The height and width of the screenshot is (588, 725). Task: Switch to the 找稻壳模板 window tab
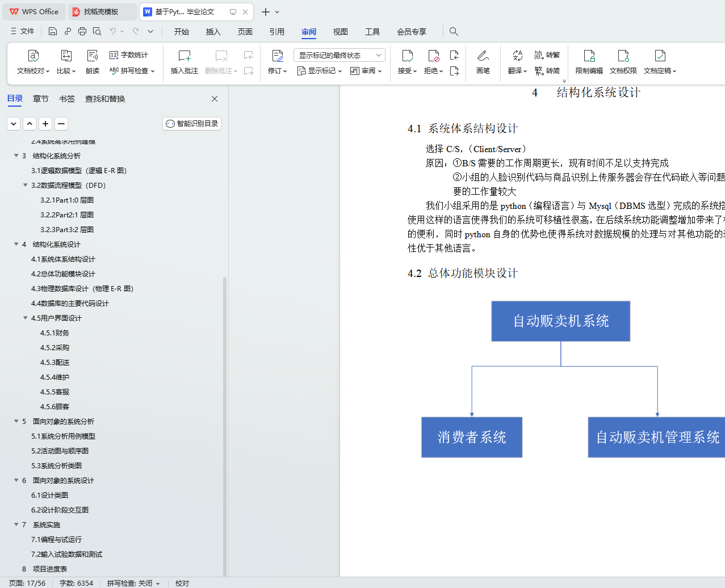click(101, 11)
